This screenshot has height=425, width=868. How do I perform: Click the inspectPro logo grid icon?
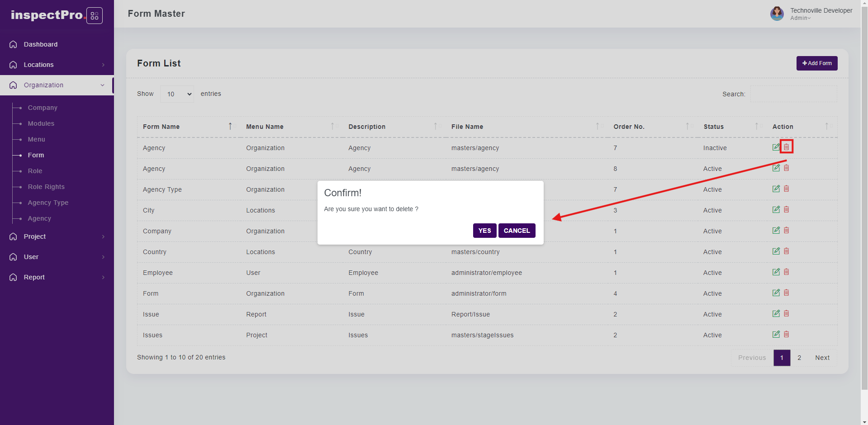coord(94,16)
